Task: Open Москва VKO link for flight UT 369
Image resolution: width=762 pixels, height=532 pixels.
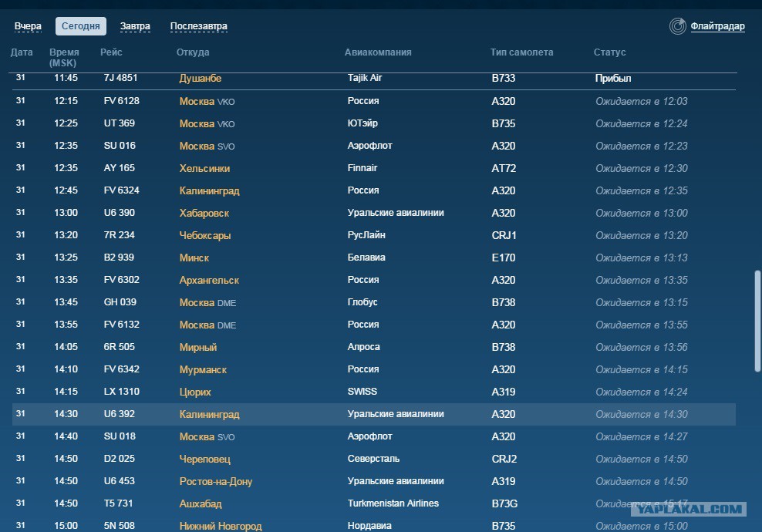Action: [207, 124]
